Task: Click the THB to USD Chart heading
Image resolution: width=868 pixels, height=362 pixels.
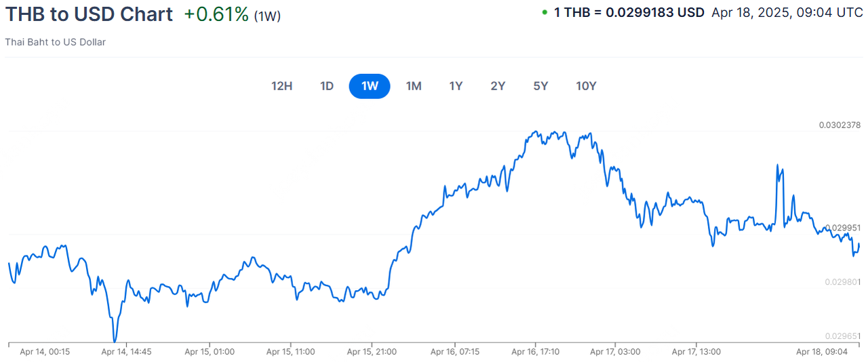Action: tap(89, 14)
